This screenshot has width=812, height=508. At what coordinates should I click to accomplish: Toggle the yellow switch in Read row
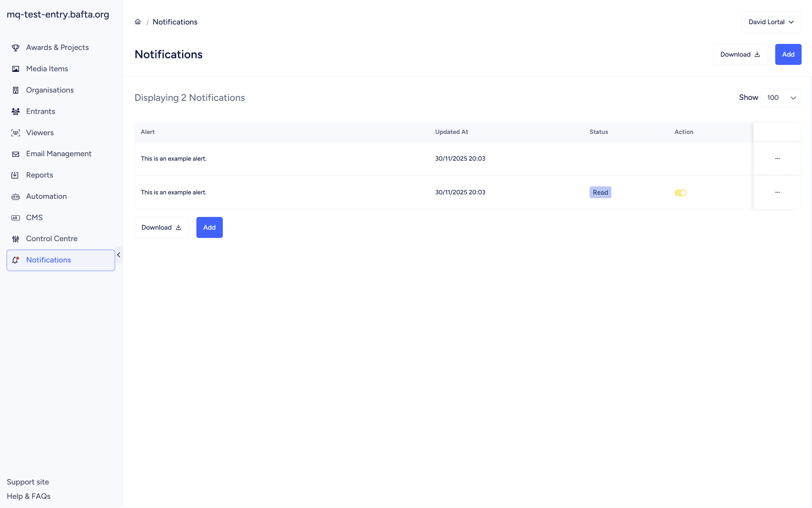tap(680, 192)
